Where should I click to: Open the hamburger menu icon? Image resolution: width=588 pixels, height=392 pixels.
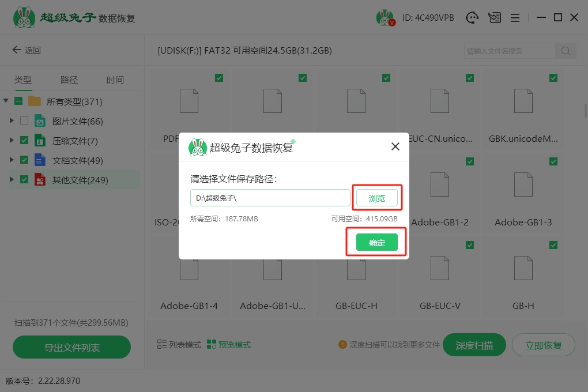click(515, 18)
